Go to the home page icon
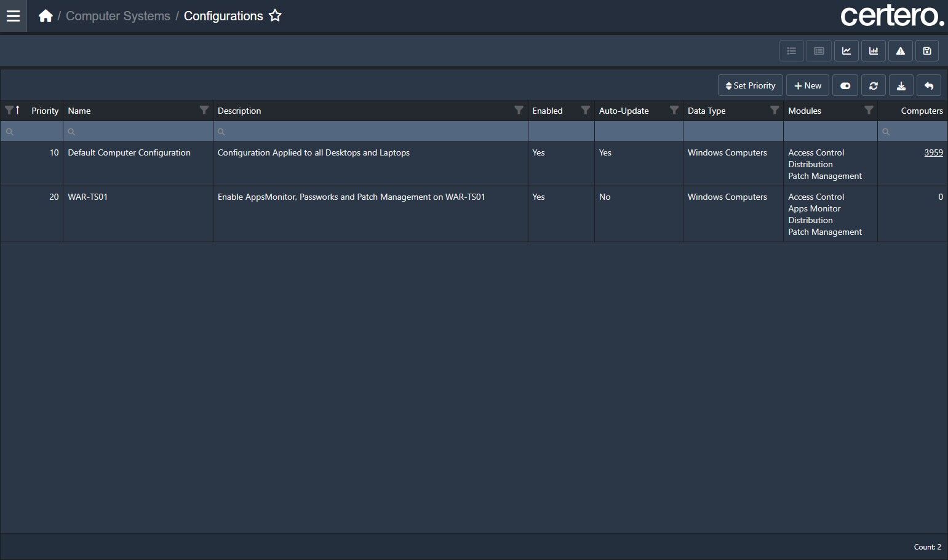The height and width of the screenshot is (560, 948). click(x=46, y=16)
